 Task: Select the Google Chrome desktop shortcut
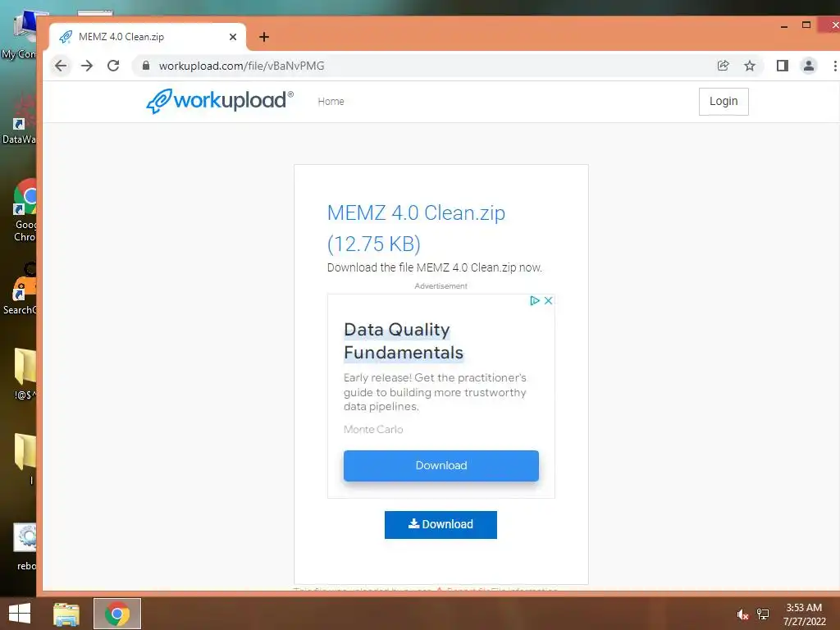tap(25, 211)
